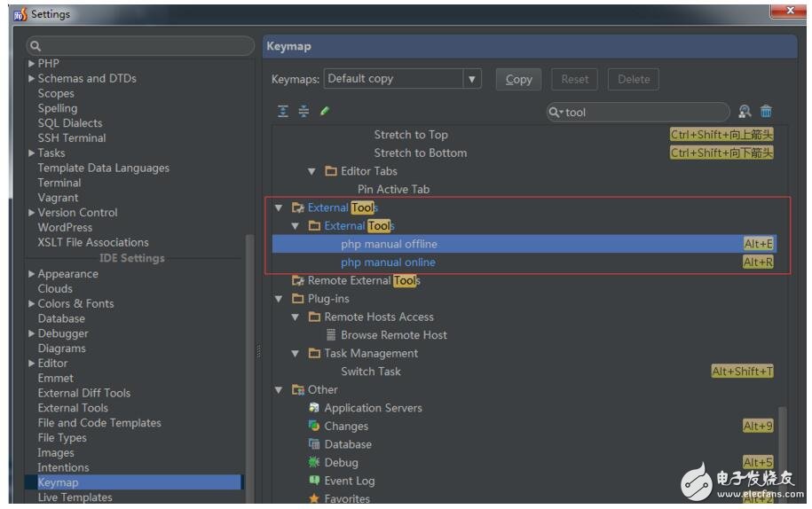Click the trash icon beside the search field
Viewport: 812px width, 509px height.
click(x=766, y=112)
